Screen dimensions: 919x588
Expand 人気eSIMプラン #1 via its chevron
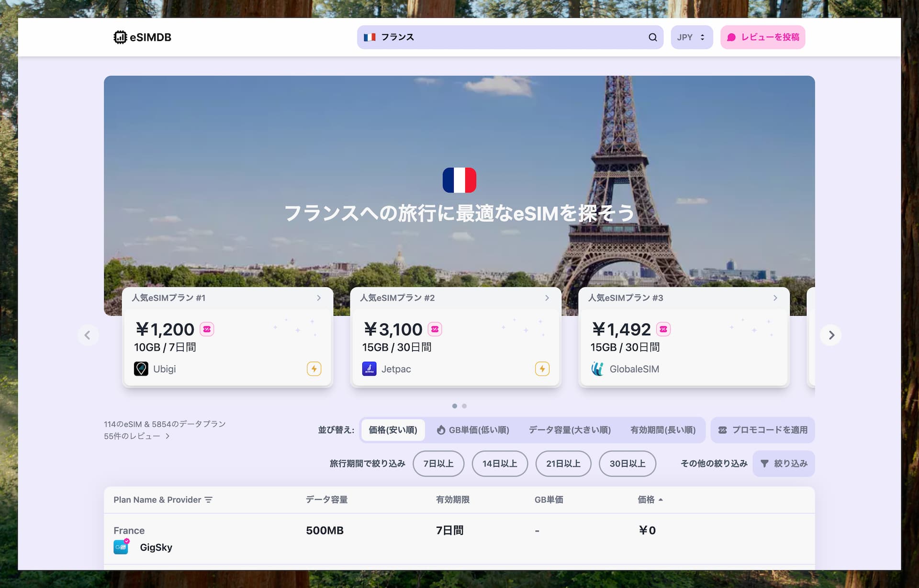click(x=319, y=298)
